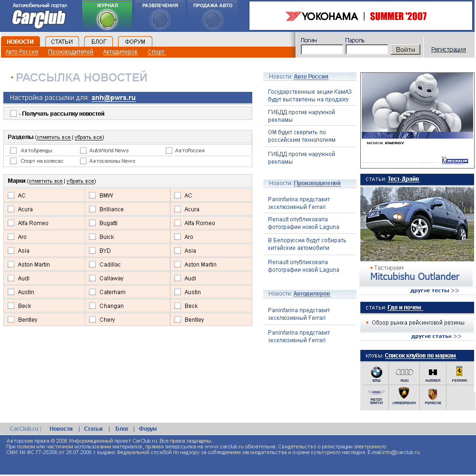Tick the Buick brand checkbox
The image size is (476, 476).
click(92, 237)
